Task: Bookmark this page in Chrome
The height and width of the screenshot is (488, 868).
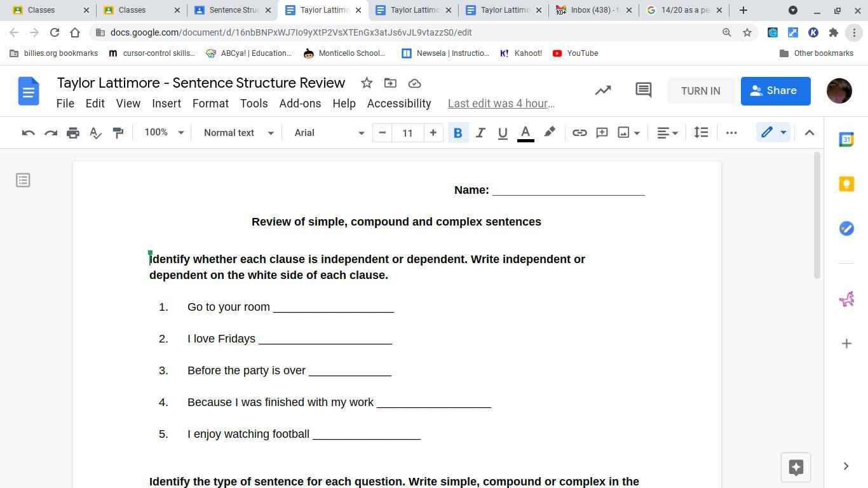Action: pos(747,32)
